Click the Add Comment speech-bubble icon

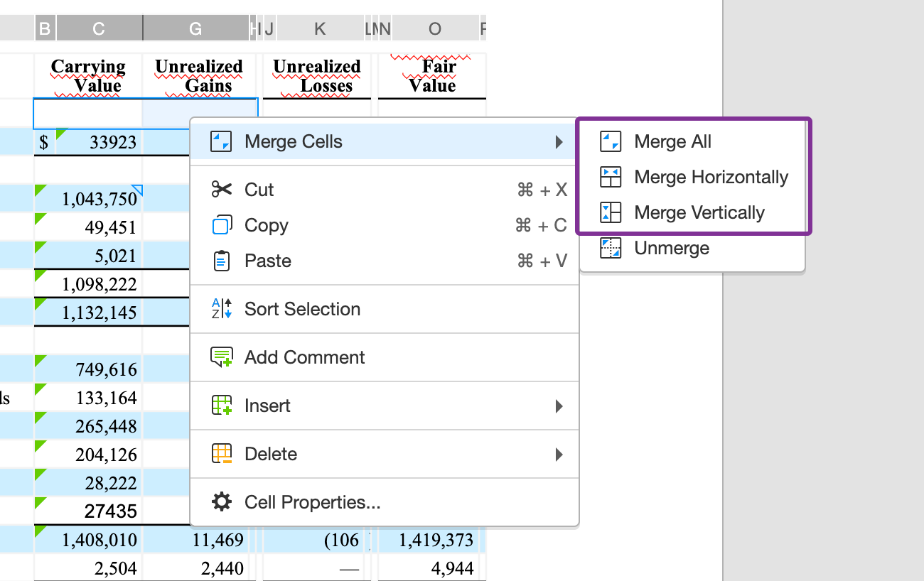pos(221,357)
